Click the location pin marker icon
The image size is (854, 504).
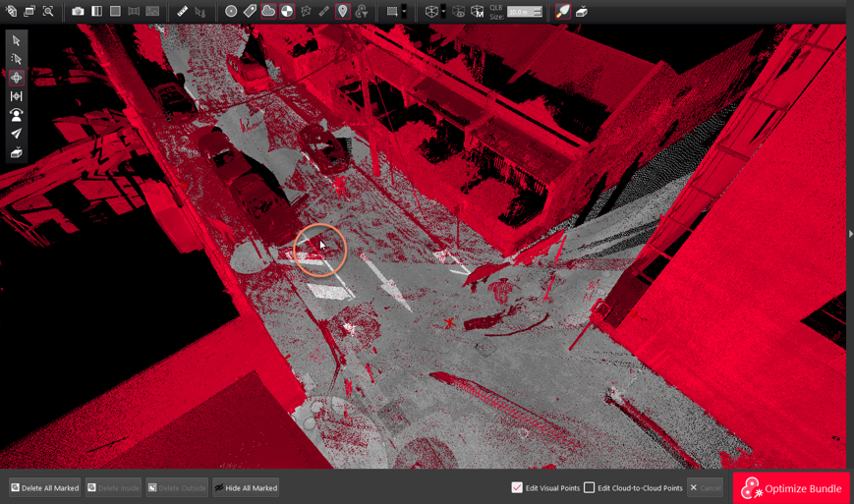point(343,12)
